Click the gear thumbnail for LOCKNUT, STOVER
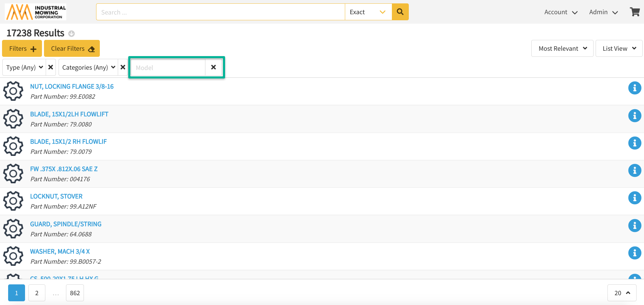Screen dimensions: 644x305 coord(13,201)
